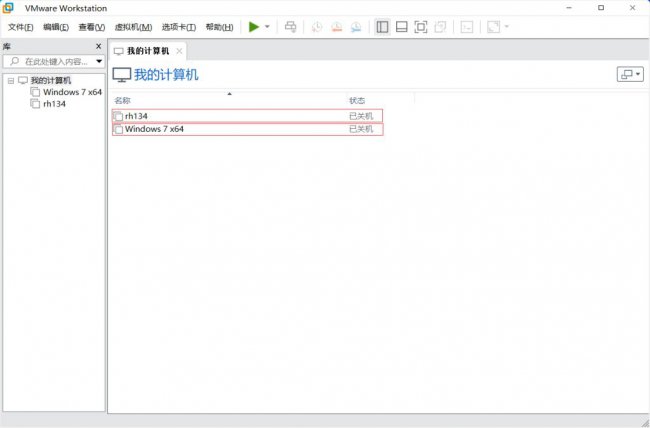The height and width of the screenshot is (428, 650).
Task: Maximize the VMware Workstation window
Action: pyautogui.click(x=601, y=8)
